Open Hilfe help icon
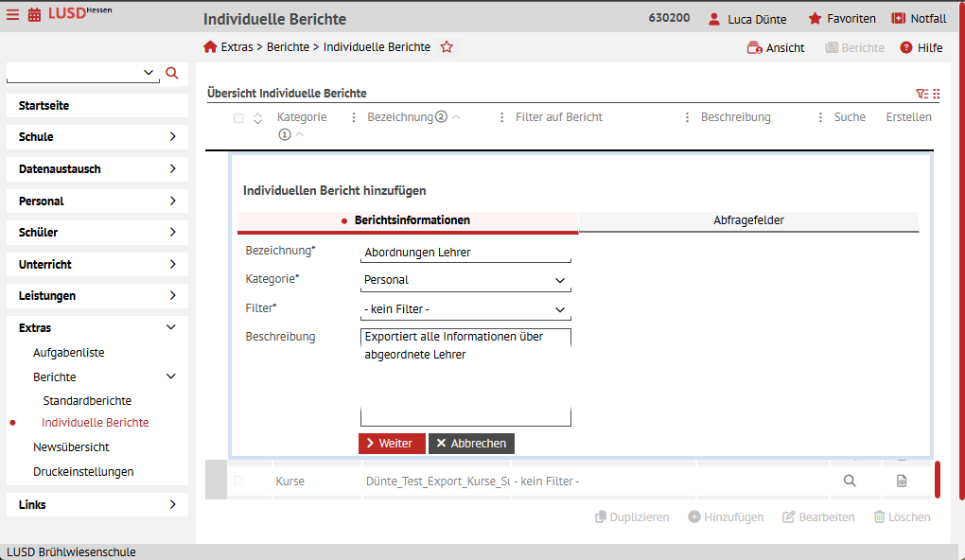Viewport: 965px width, 560px height. (x=906, y=48)
